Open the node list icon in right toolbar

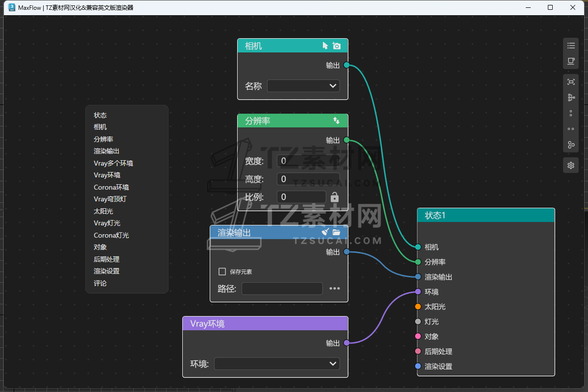[571, 46]
